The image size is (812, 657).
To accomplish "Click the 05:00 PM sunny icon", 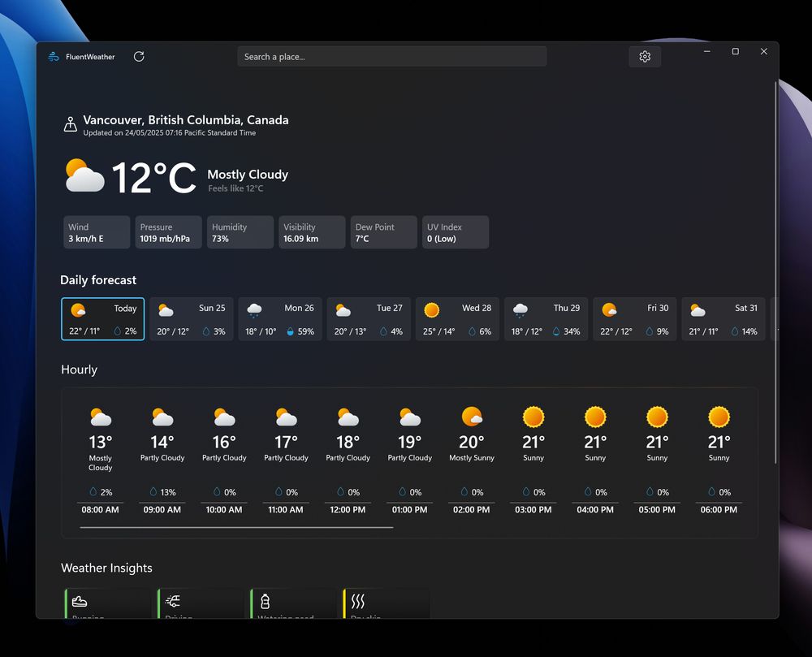I will (657, 417).
